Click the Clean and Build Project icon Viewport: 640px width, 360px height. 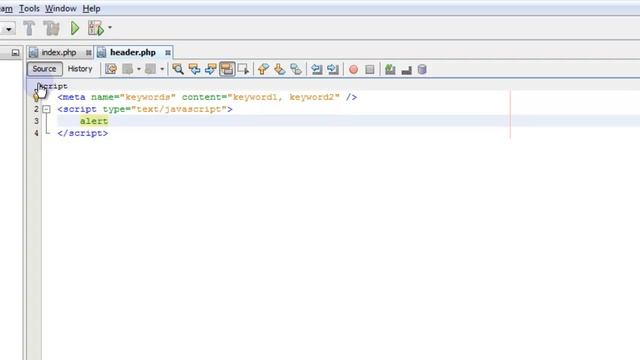click(51, 28)
